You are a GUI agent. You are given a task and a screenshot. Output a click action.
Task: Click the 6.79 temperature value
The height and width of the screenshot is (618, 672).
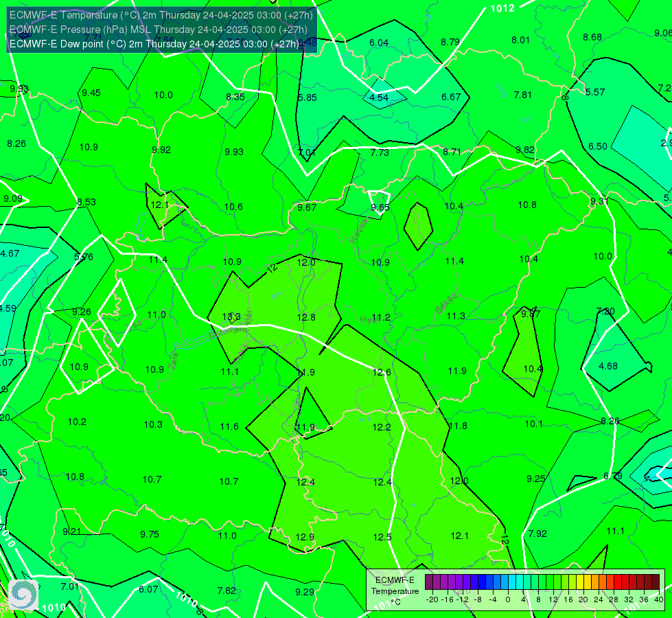pyautogui.click(x=613, y=477)
